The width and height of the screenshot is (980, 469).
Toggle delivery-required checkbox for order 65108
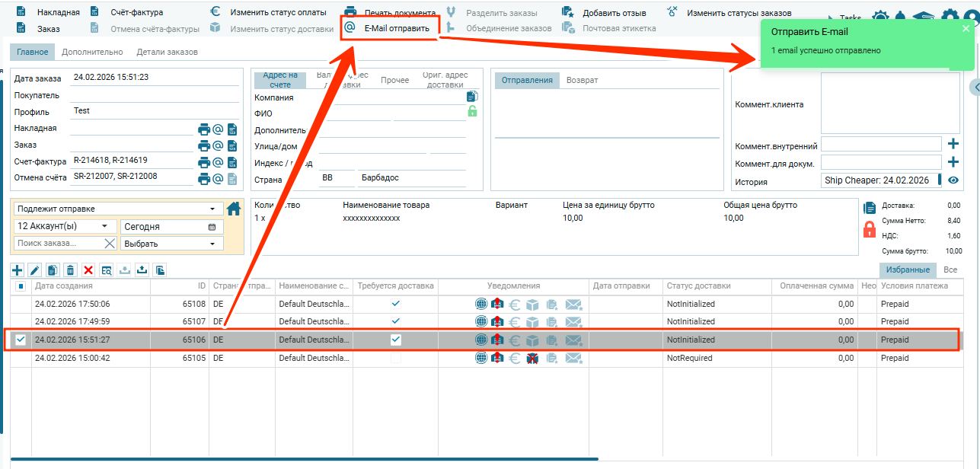pos(395,303)
